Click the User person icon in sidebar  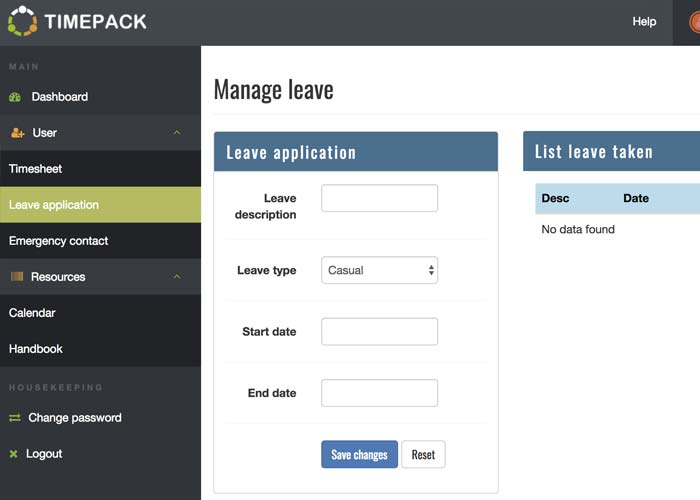(17, 133)
